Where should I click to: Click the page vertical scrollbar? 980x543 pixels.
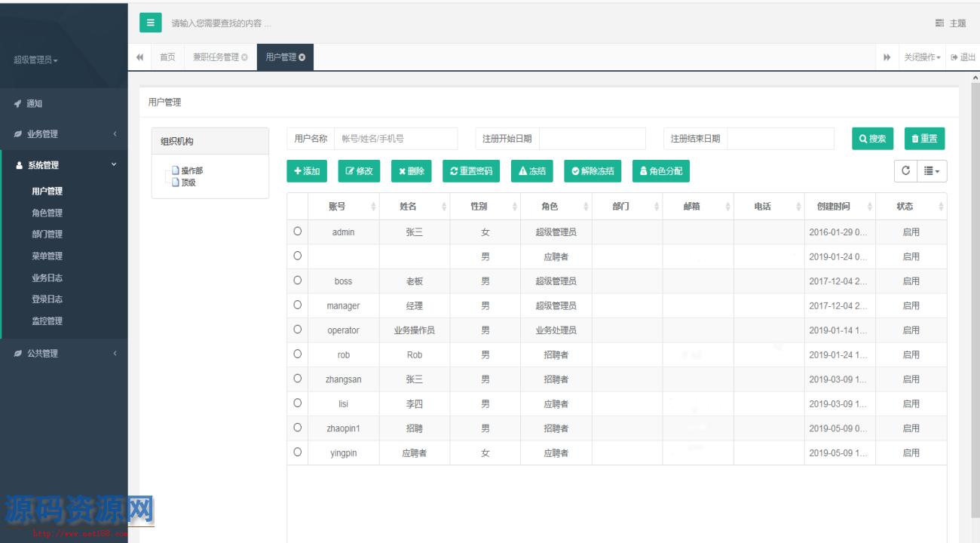click(975, 302)
